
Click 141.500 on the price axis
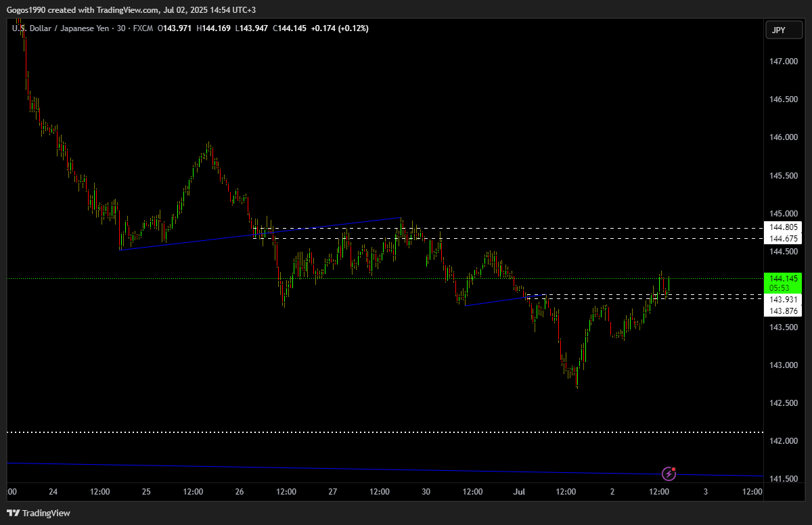tap(784, 479)
